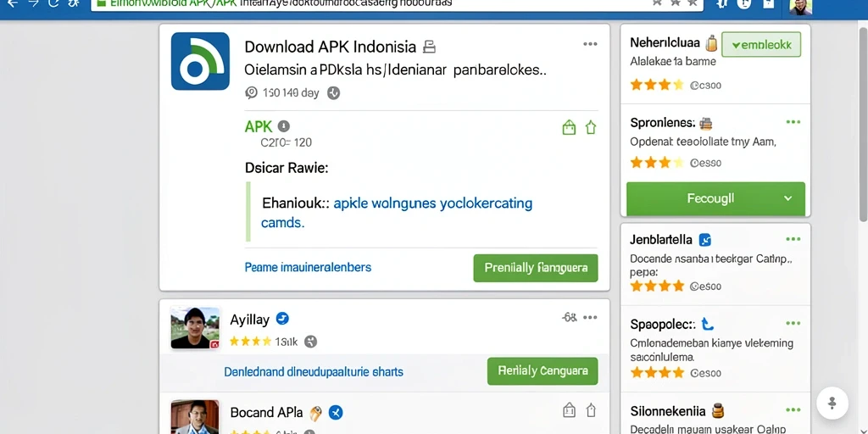Click bag icon in Bocand APla row
This screenshot has height=434, width=868.
pos(569,410)
